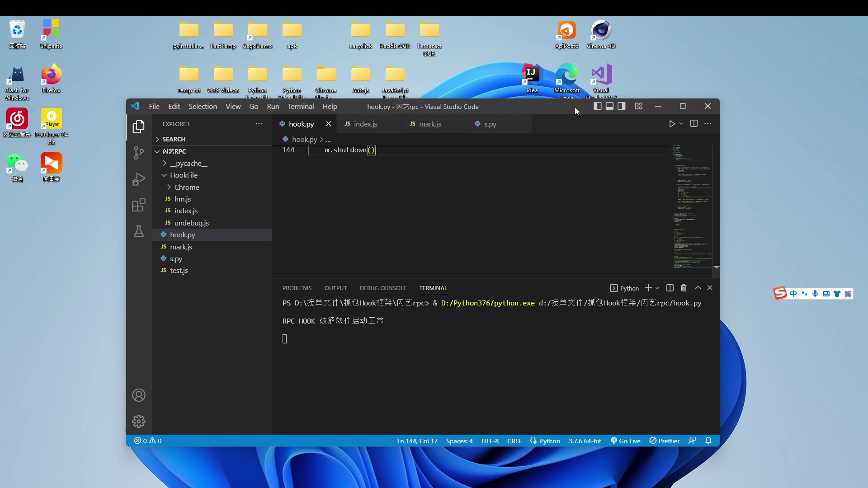The height and width of the screenshot is (488, 868).
Task: Select Toggle Panel Layout icon
Action: click(609, 106)
